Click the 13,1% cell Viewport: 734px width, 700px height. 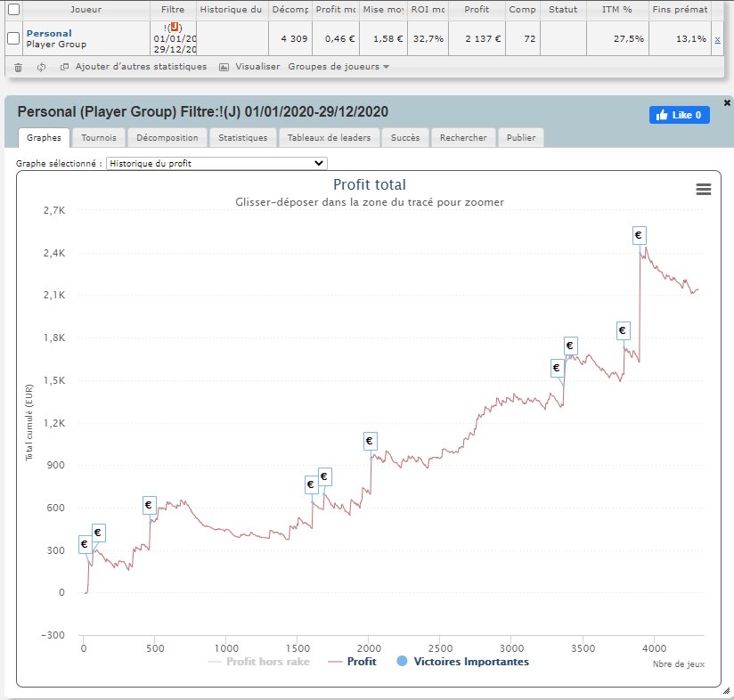pos(680,39)
